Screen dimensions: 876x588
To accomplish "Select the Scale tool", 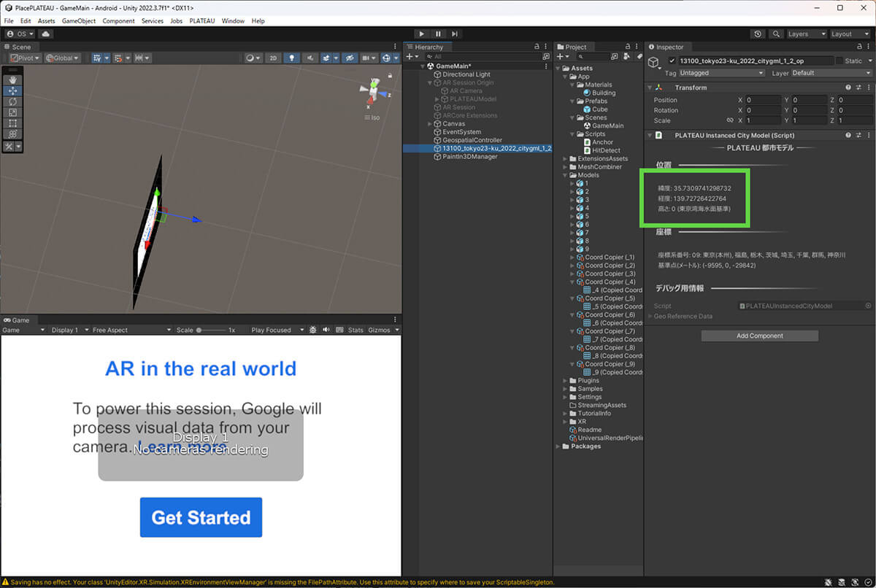I will tap(12, 112).
